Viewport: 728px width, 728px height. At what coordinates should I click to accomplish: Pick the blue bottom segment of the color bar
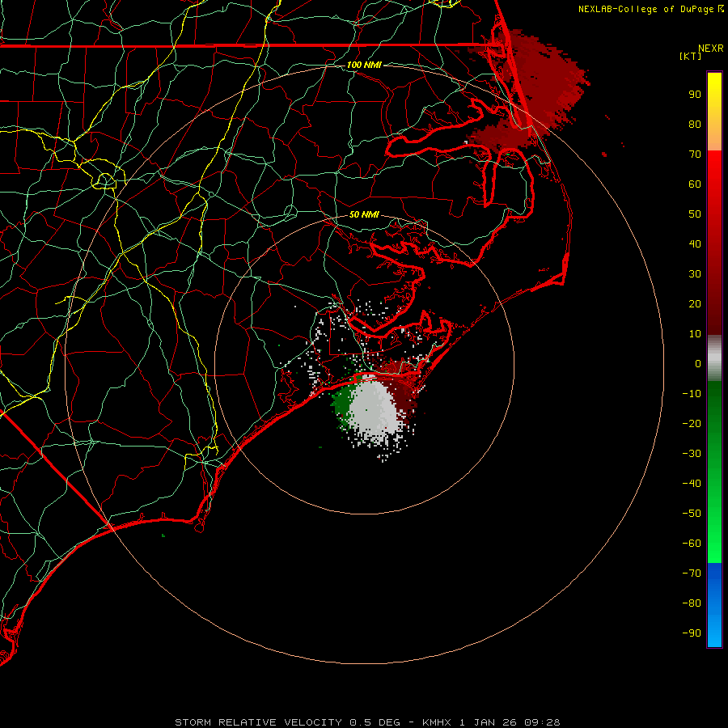(714, 604)
